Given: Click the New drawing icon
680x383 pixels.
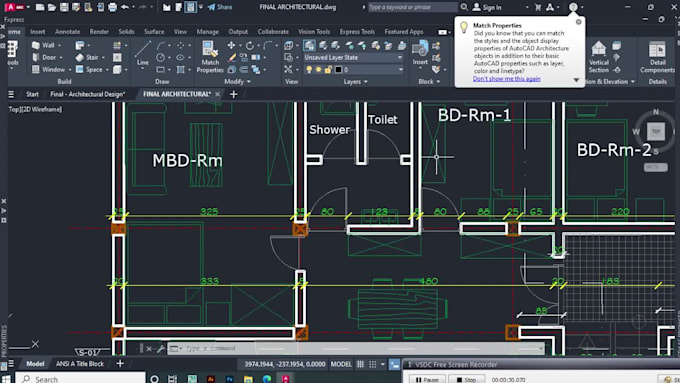Looking at the screenshot, I should 39,7.
